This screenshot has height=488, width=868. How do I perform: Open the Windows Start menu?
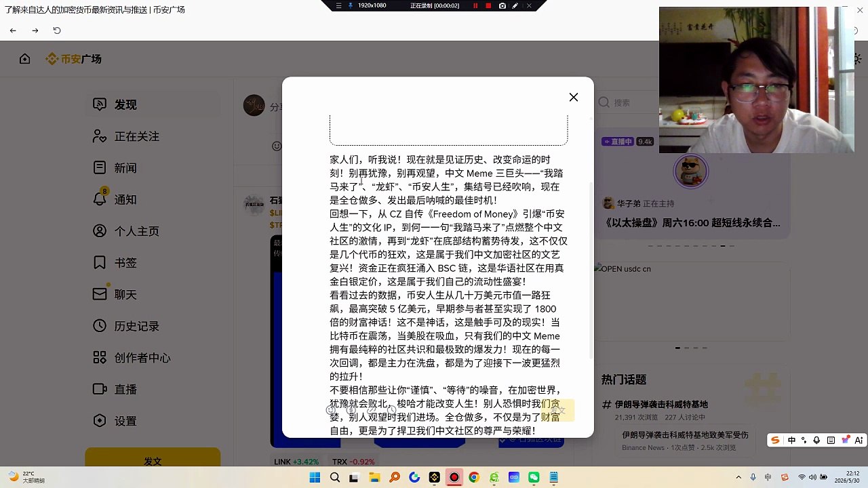point(315,477)
